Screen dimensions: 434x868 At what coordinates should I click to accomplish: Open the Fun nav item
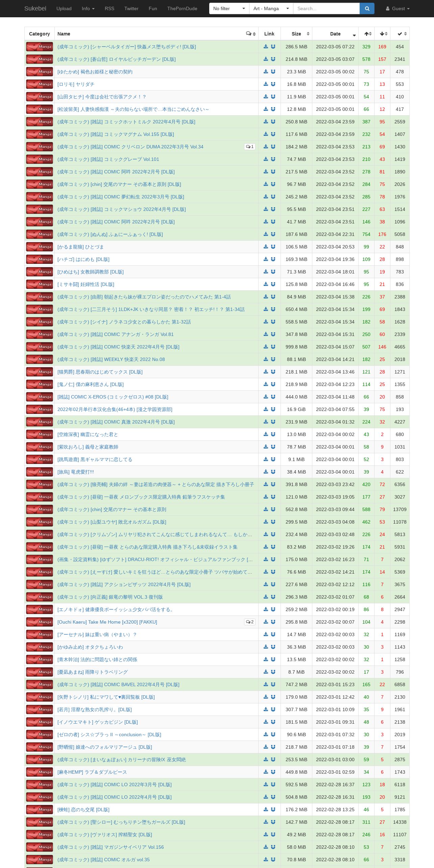(153, 8)
